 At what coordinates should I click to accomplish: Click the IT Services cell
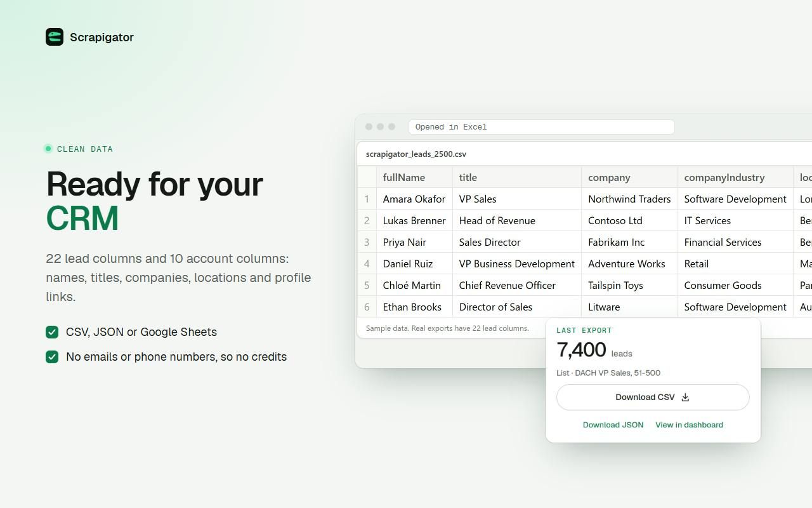click(x=735, y=220)
